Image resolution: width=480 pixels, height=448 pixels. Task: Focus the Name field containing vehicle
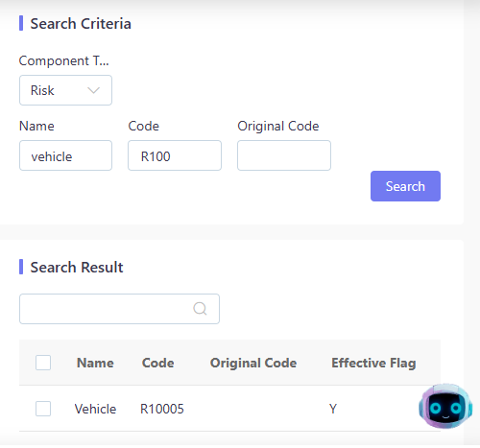(x=65, y=155)
